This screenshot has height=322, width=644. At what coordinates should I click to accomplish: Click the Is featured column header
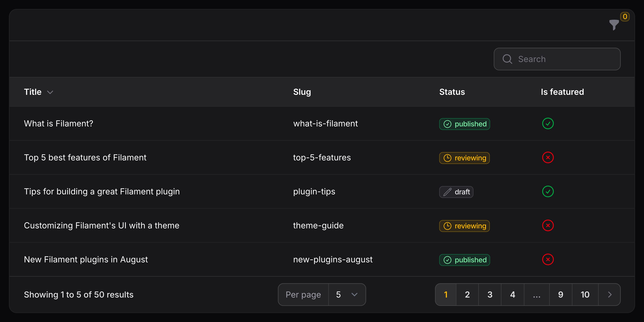(562, 92)
